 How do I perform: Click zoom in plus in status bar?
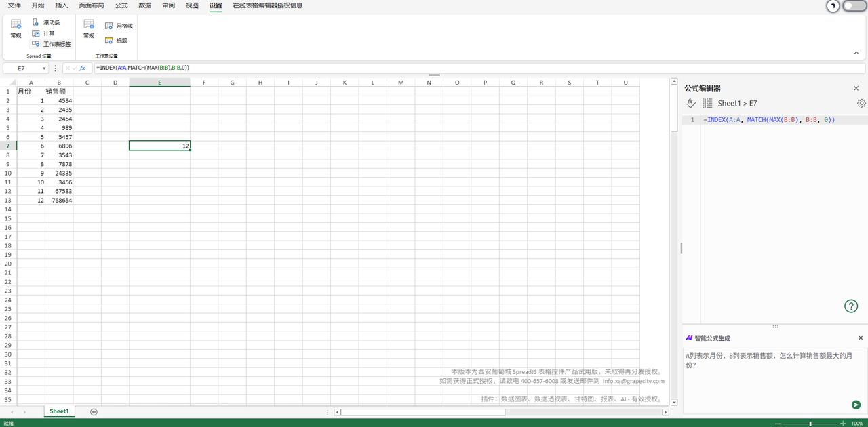tap(843, 423)
